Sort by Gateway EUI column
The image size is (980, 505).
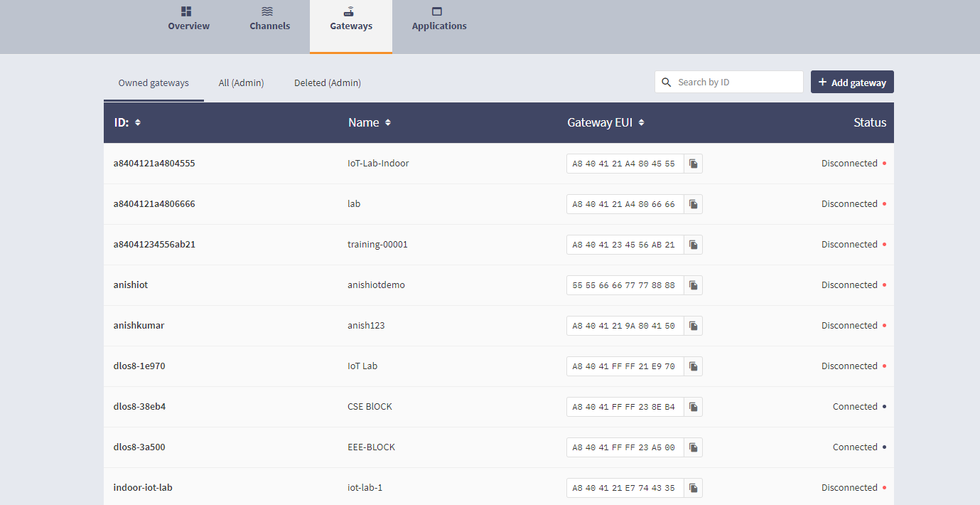(x=640, y=122)
